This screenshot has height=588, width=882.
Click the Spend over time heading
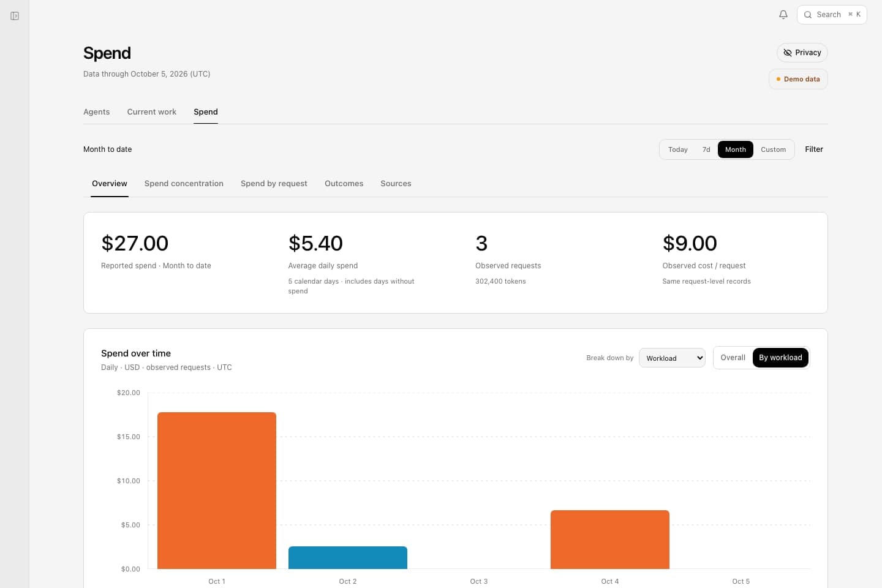point(136,353)
